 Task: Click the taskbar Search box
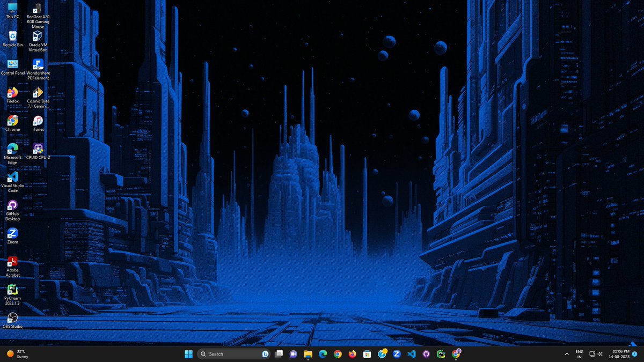[x=234, y=354]
